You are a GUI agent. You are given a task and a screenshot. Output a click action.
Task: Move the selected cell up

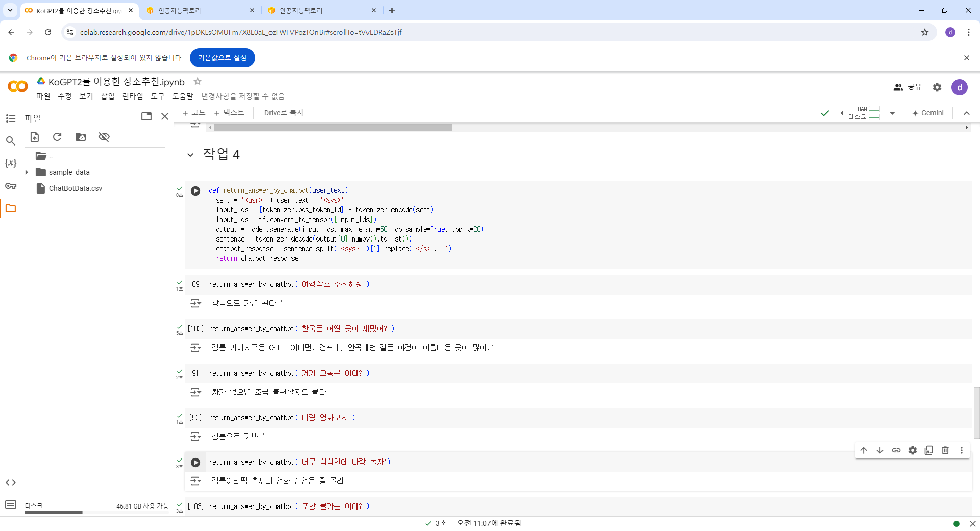pyautogui.click(x=863, y=450)
